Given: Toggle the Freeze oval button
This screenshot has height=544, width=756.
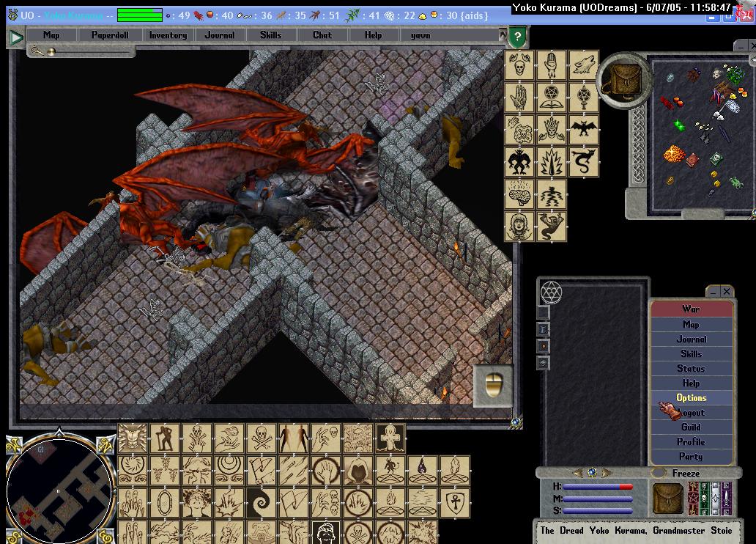Looking at the screenshot, I should point(658,473).
